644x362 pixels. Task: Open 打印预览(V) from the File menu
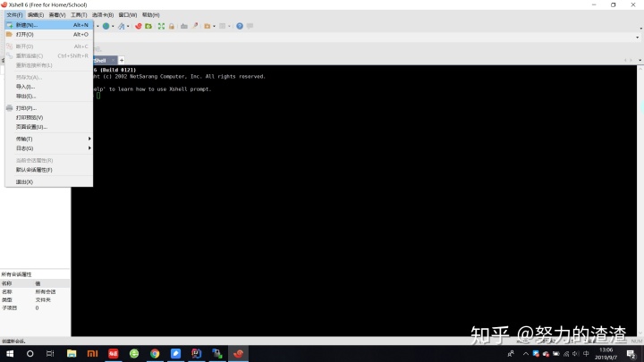click(x=49, y=117)
